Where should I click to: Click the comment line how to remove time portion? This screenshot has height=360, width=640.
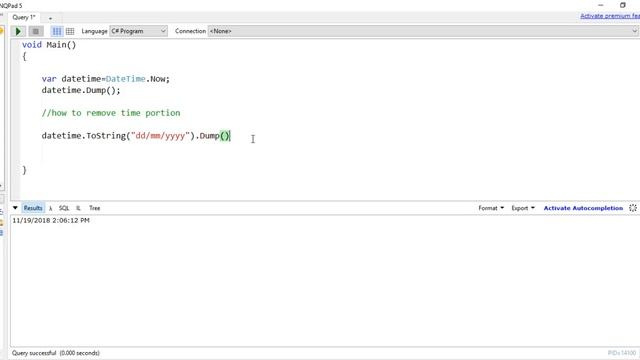(x=111, y=113)
